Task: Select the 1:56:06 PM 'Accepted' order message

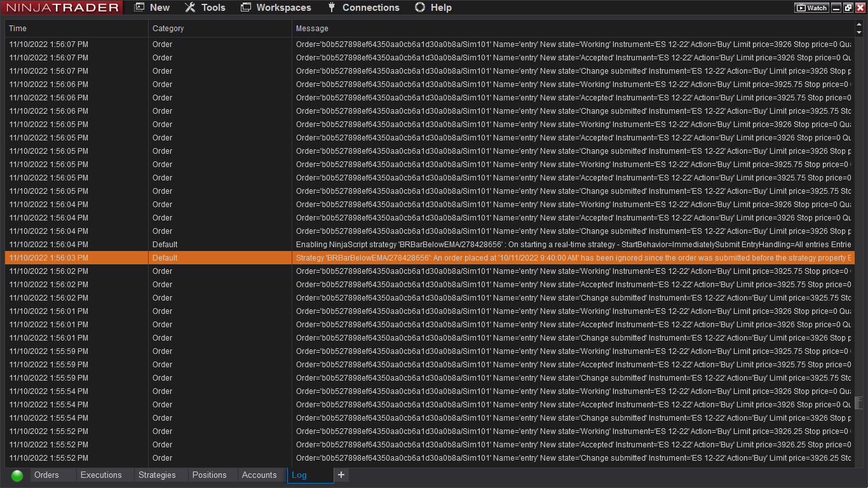Action: (573, 98)
